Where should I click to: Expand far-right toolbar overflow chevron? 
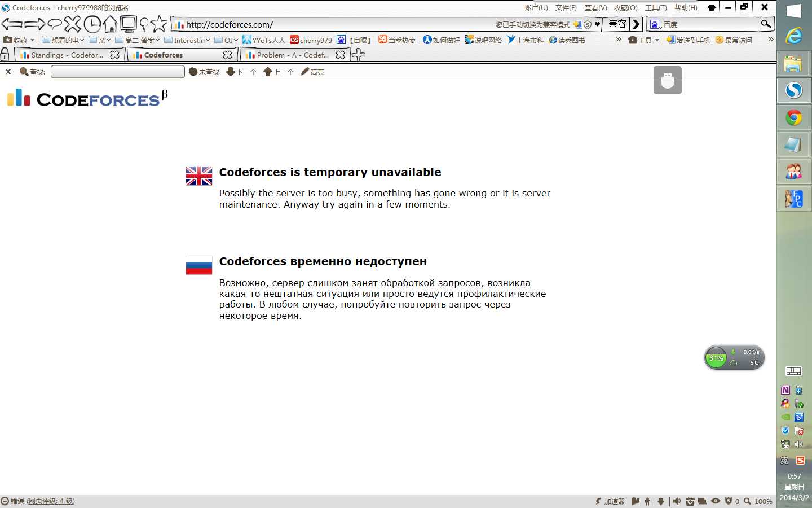[x=771, y=40]
